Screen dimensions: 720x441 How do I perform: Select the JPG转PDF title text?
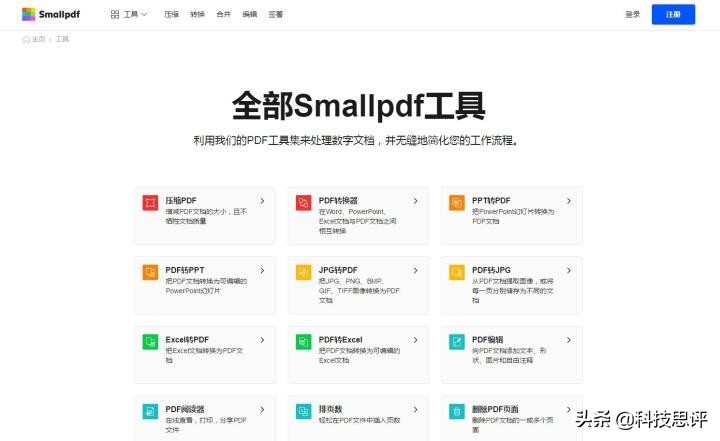click(x=338, y=270)
